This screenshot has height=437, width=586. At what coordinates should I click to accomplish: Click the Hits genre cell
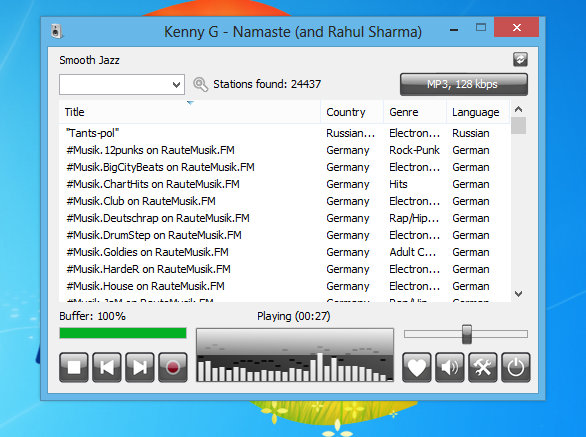[x=398, y=184]
